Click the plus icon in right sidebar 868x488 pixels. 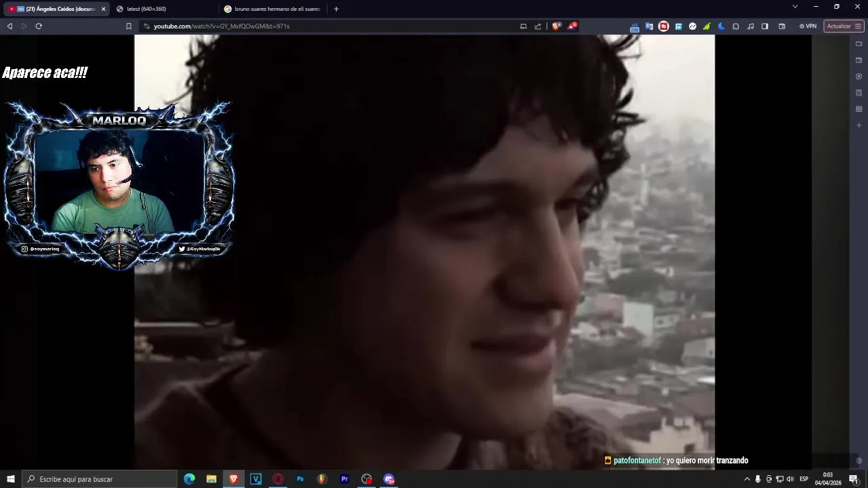pyautogui.click(x=859, y=125)
